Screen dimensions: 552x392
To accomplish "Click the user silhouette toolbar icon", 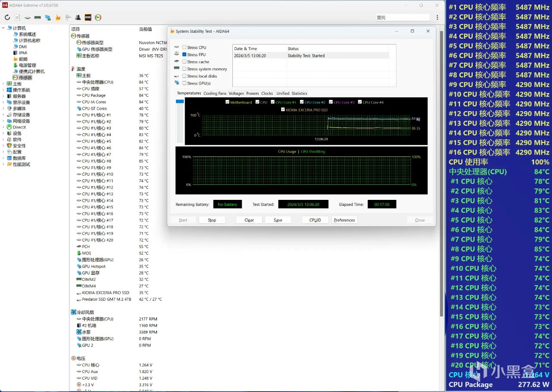I will point(78,18).
